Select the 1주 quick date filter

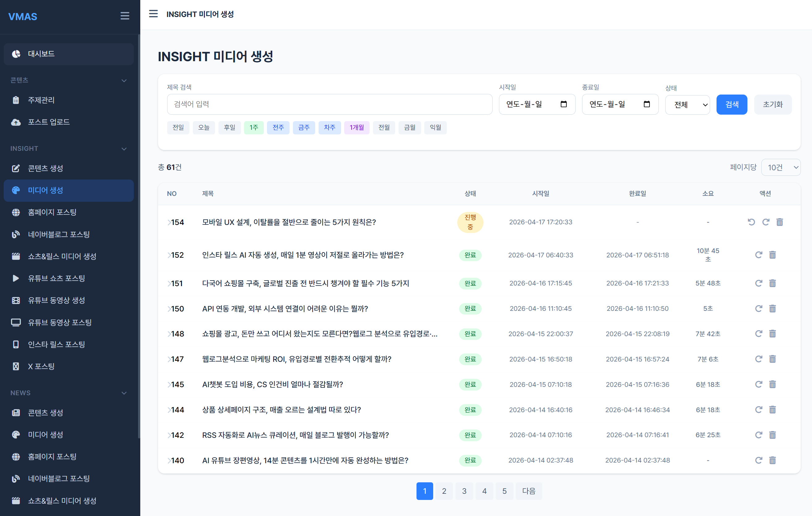(x=254, y=128)
